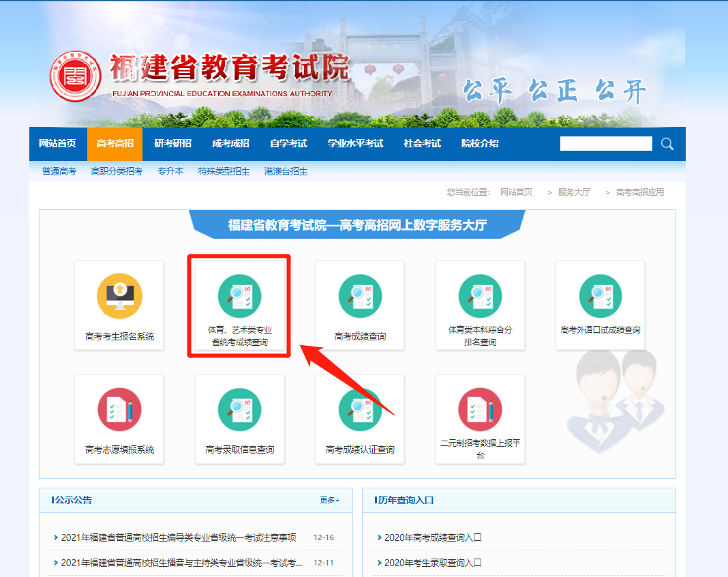Open the 港澳台招生 sub-menu link
728x577 pixels.
[x=286, y=171]
